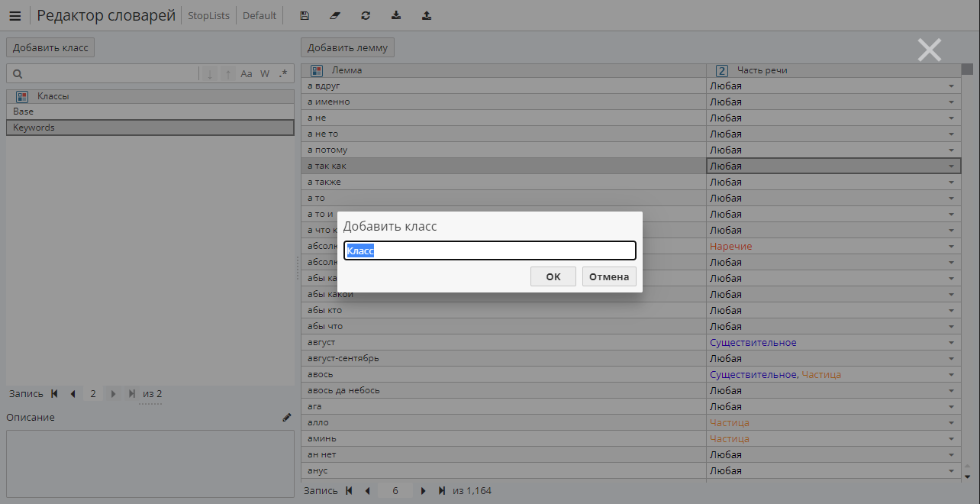The height and width of the screenshot is (504, 980).
Task: Sort by Лемма column header
Action: pyautogui.click(x=505, y=70)
